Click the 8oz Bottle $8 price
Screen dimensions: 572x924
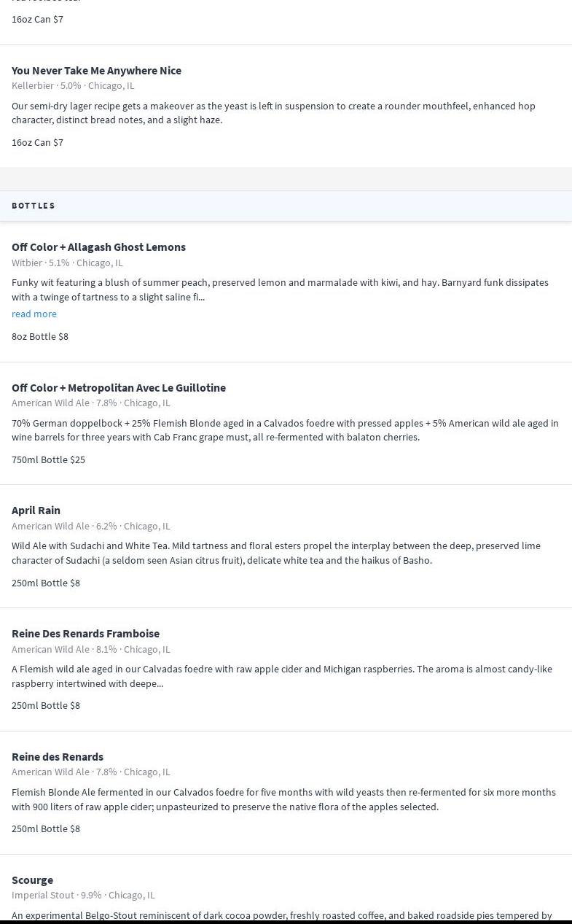tap(40, 336)
